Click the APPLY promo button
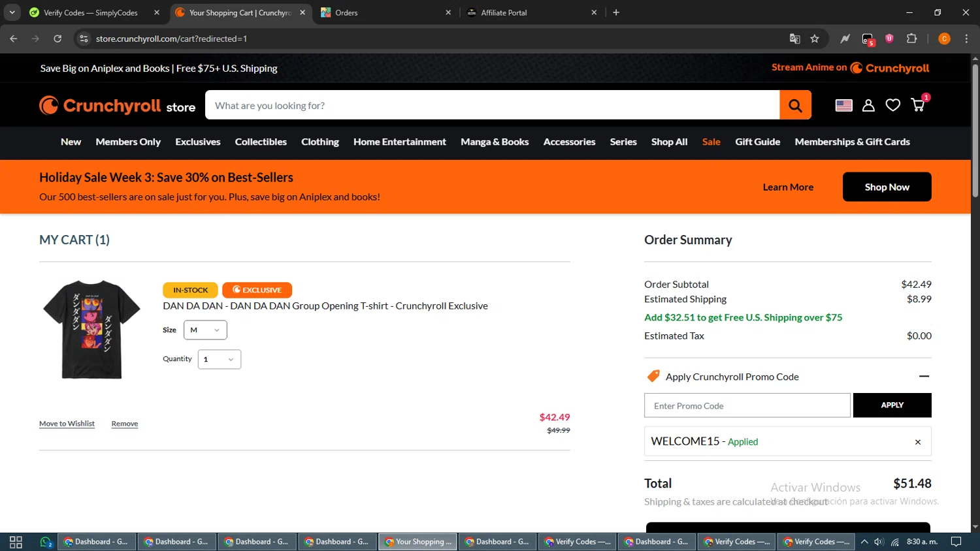 pyautogui.click(x=892, y=405)
